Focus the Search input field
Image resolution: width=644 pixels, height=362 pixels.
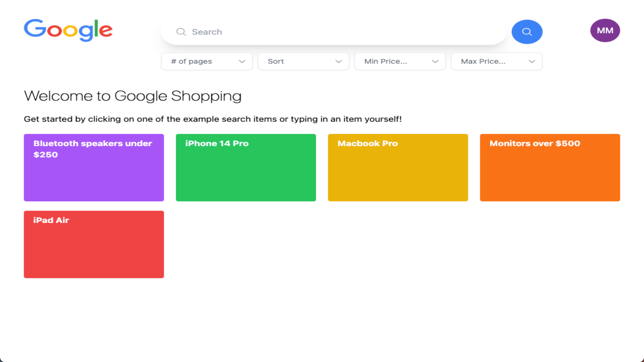click(x=334, y=32)
